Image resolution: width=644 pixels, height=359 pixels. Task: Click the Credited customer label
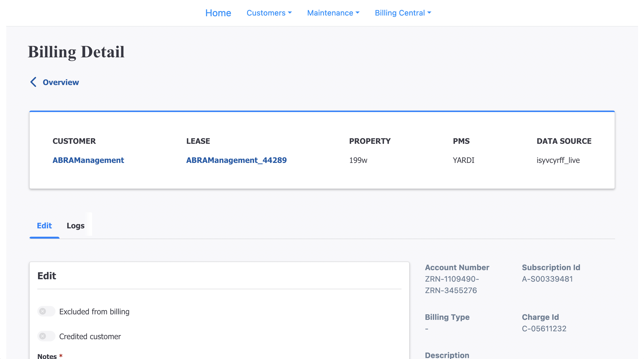(x=90, y=336)
